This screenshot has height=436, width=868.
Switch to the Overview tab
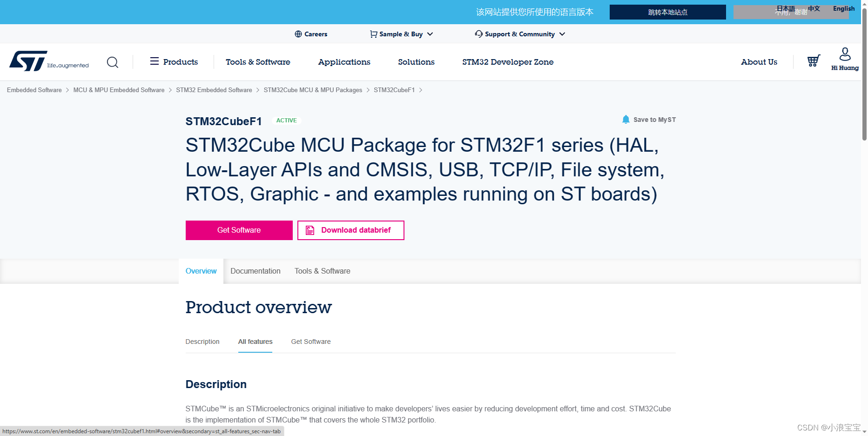pyautogui.click(x=201, y=271)
